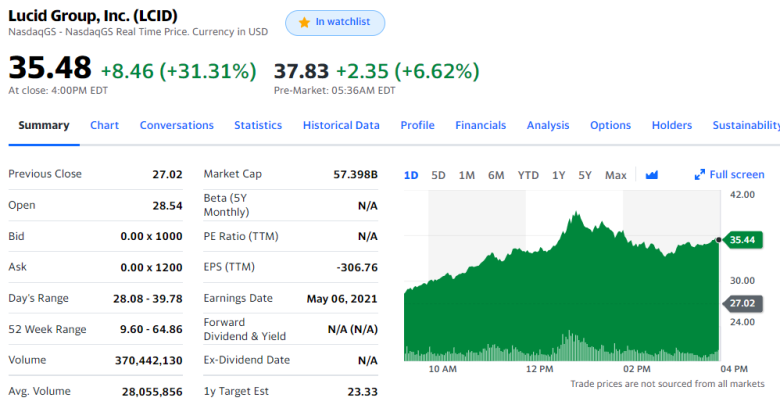Open the Options tab
780x412 pixels.
coord(610,125)
